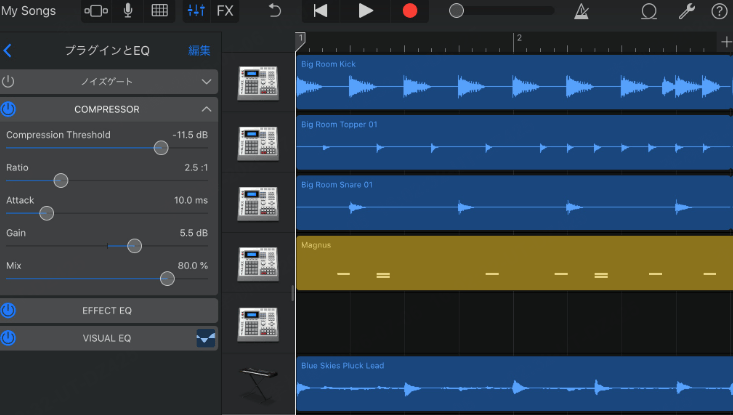Click the Mix slider handle
This screenshot has width=733, height=415.
coord(167,279)
